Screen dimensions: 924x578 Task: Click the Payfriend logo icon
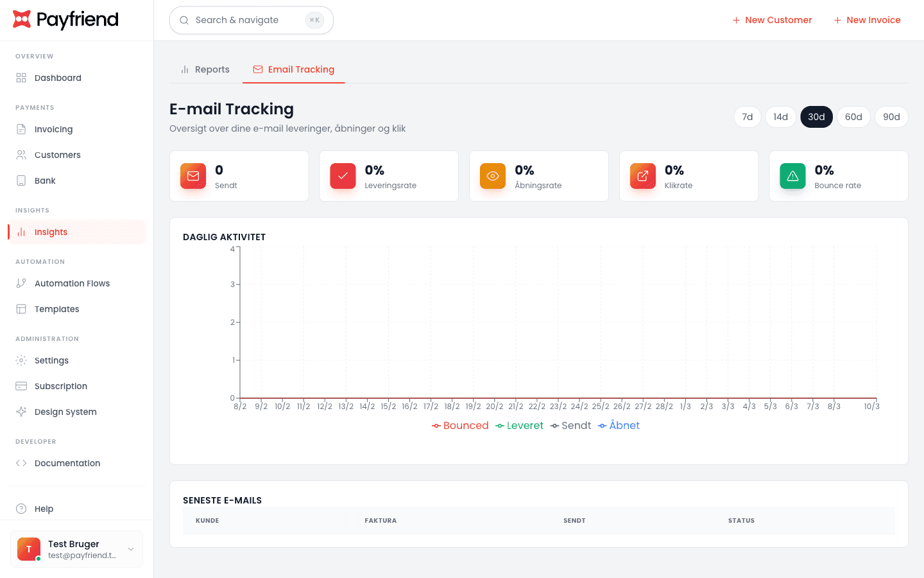pos(22,20)
